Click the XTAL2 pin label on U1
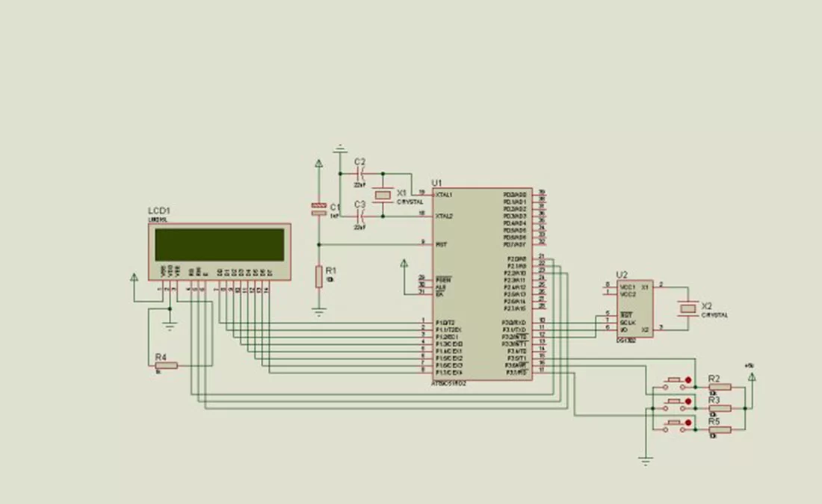 444,216
